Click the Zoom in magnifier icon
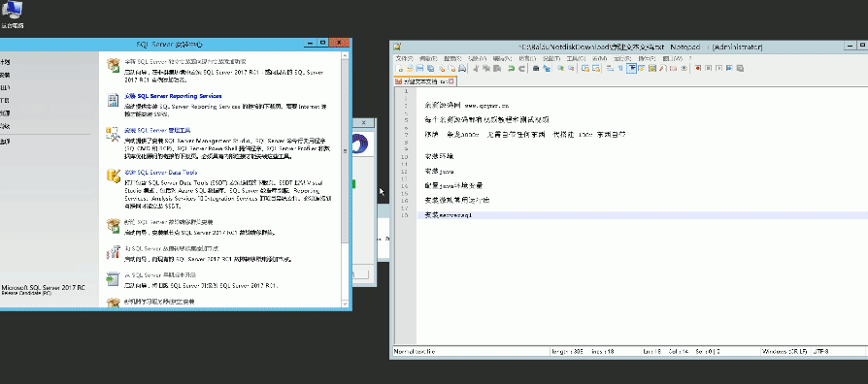The image size is (868, 384). pos(561,69)
